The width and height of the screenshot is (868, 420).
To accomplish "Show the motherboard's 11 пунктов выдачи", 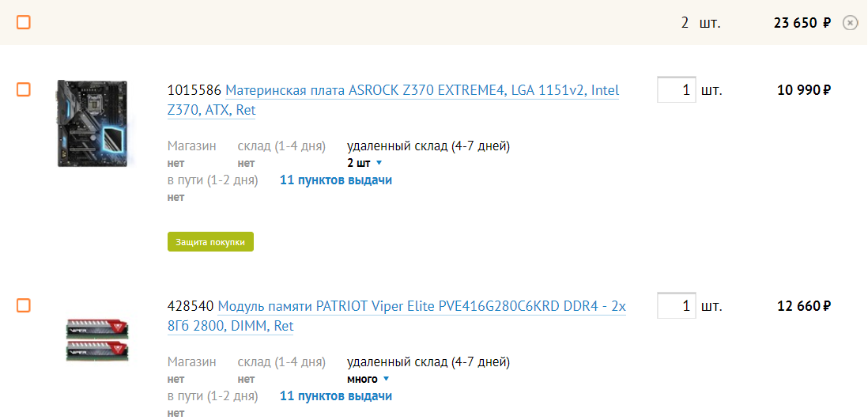I will pyautogui.click(x=336, y=180).
